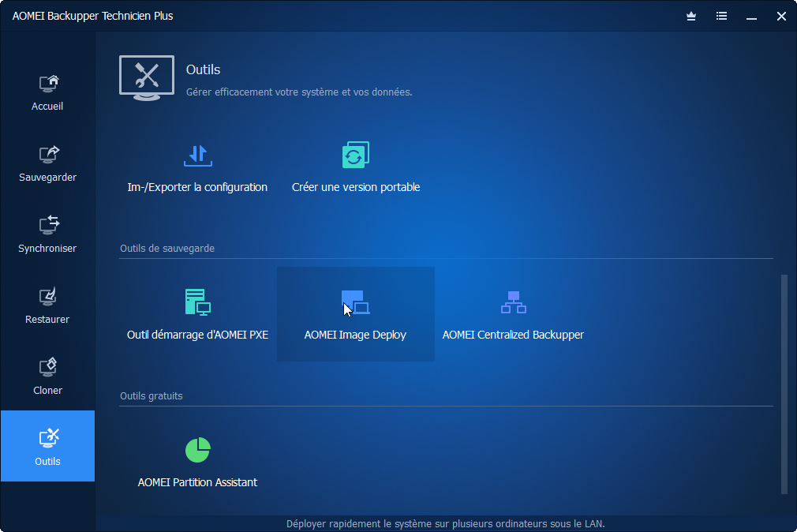The width and height of the screenshot is (797, 532).
Task: Click 'AOMEI Centralized Backupper' label
Action: tap(513, 335)
